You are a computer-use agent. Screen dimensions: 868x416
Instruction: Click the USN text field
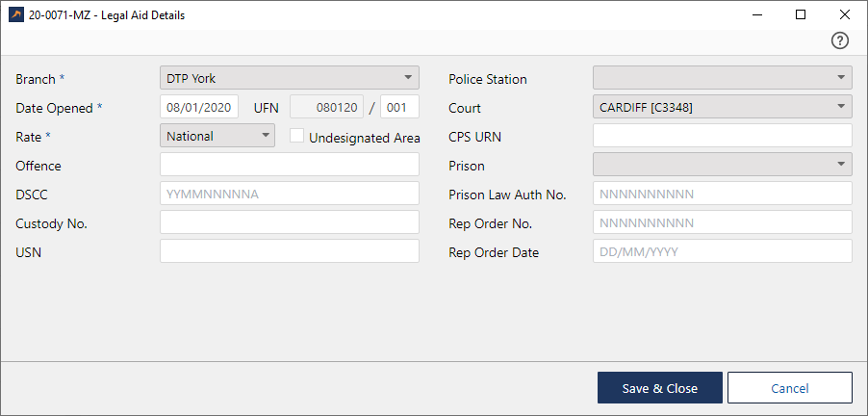pyautogui.click(x=289, y=251)
